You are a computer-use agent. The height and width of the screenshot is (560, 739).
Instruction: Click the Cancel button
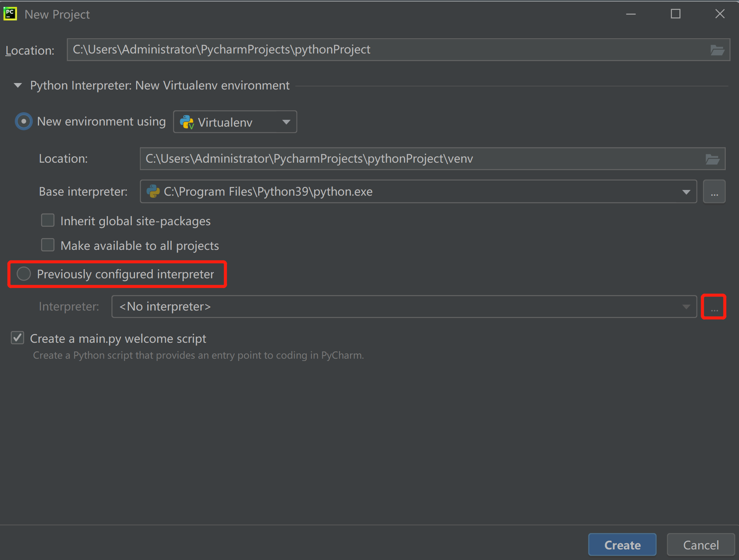pos(700,545)
